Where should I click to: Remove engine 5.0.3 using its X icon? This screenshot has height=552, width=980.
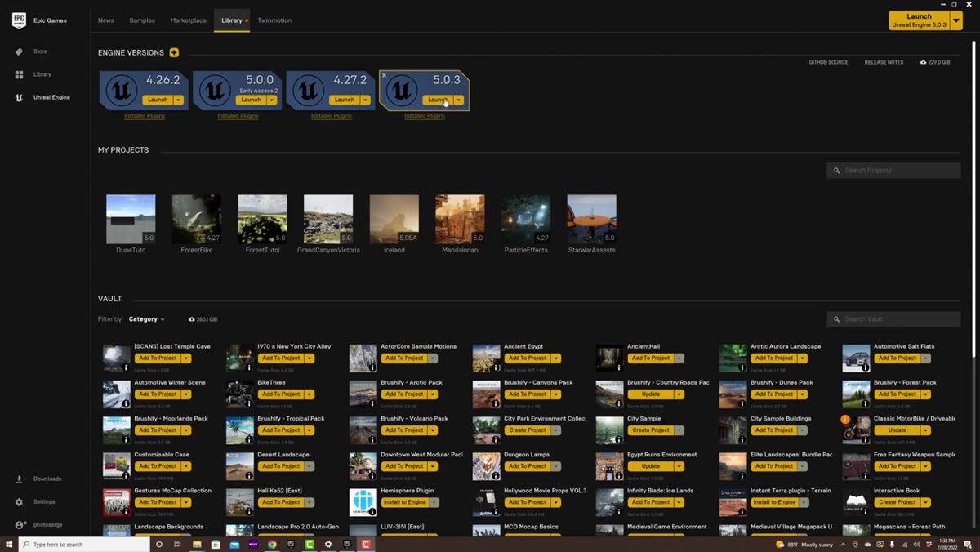pyautogui.click(x=385, y=75)
